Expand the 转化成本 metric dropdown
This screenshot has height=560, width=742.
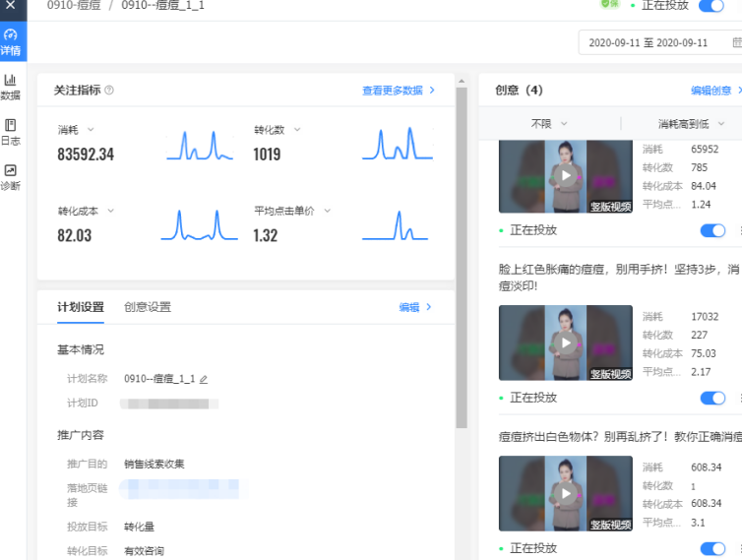pyautogui.click(x=111, y=211)
